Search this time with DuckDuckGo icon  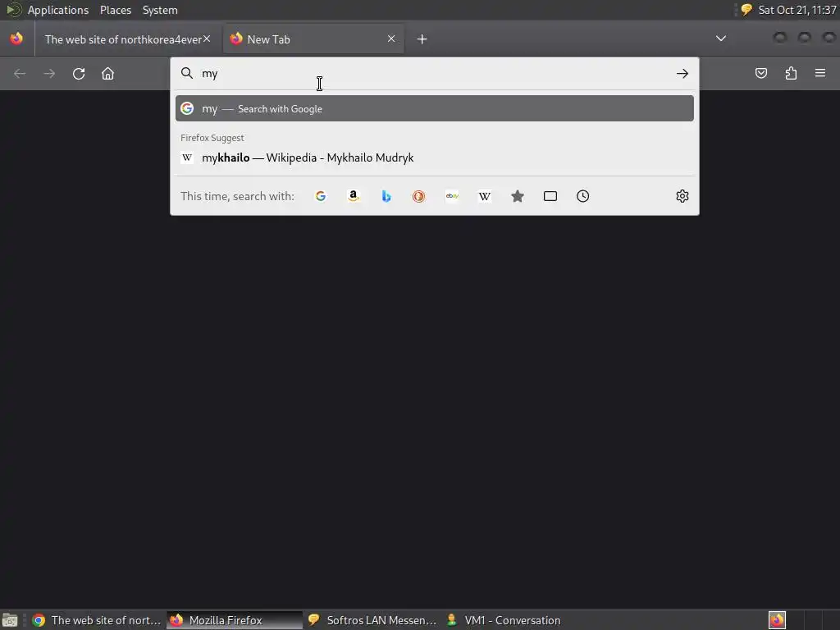pos(419,196)
